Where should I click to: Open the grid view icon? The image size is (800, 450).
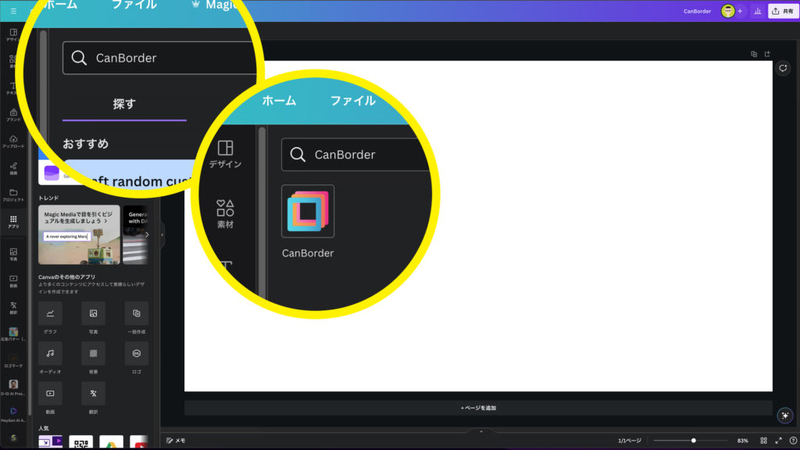click(x=763, y=440)
